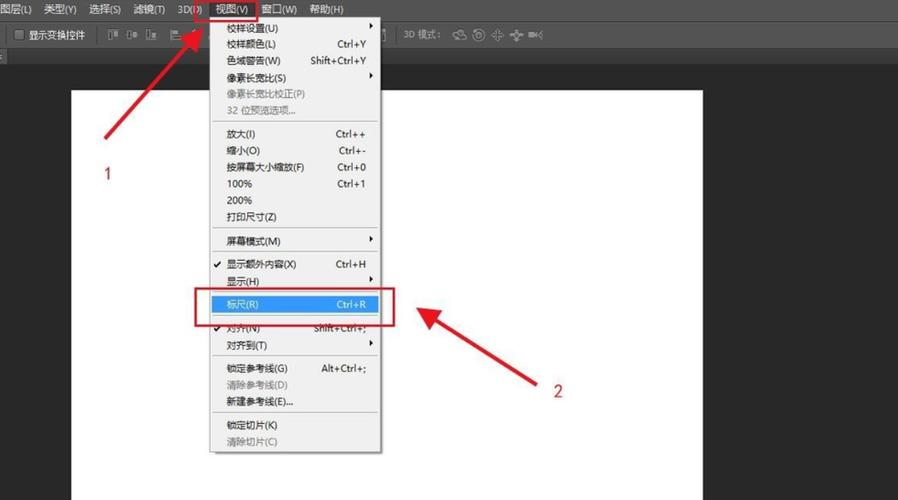The image size is (898, 500).
Task: Select 放大(I) zoom in entry
Action: pos(295,134)
